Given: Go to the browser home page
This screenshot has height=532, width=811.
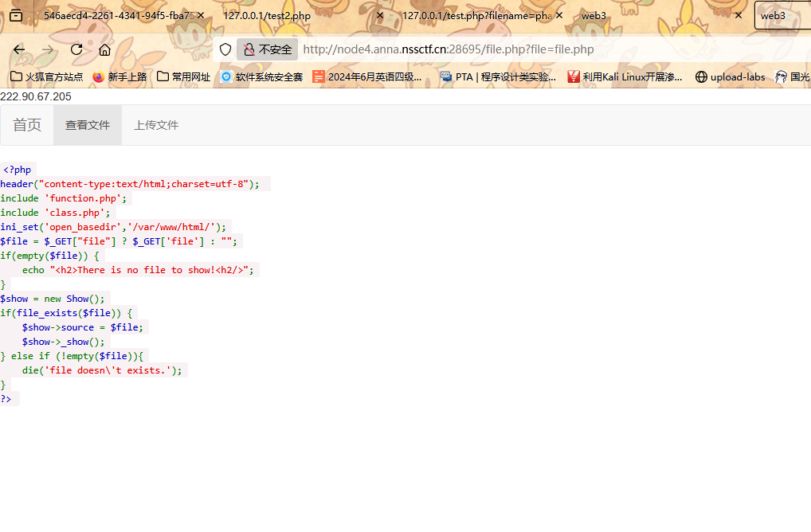Looking at the screenshot, I should pyautogui.click(x=104, y=49).
